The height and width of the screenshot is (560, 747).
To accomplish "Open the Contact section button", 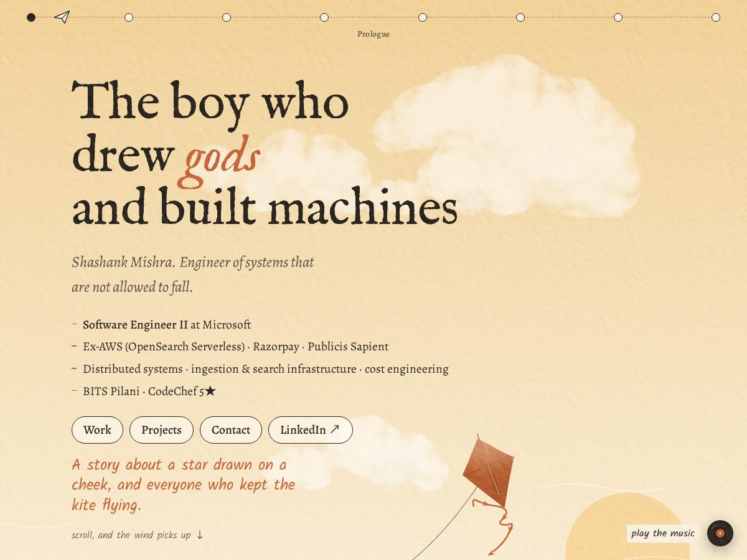I will (x=231, y=430).
